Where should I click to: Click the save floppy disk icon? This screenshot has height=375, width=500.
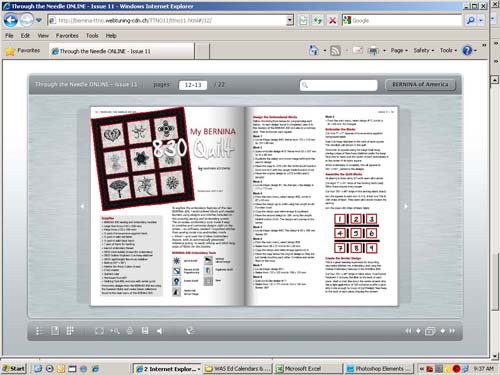(x=145, y=331)
